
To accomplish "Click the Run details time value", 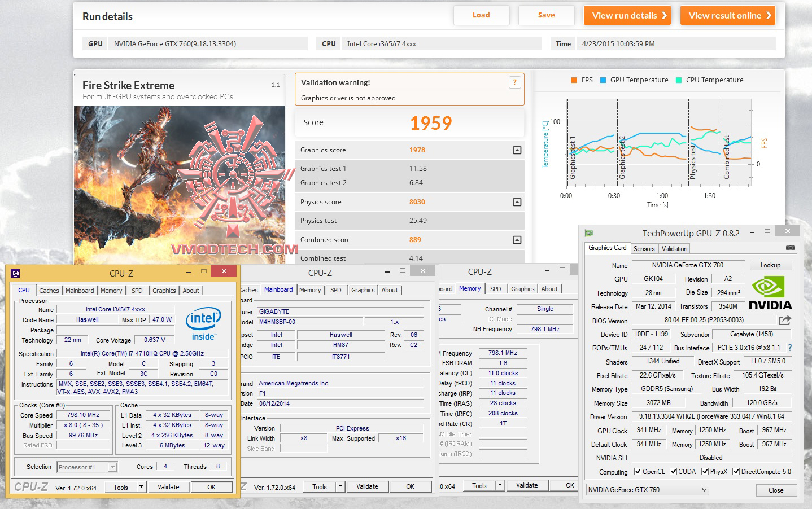I will point(618,43).
